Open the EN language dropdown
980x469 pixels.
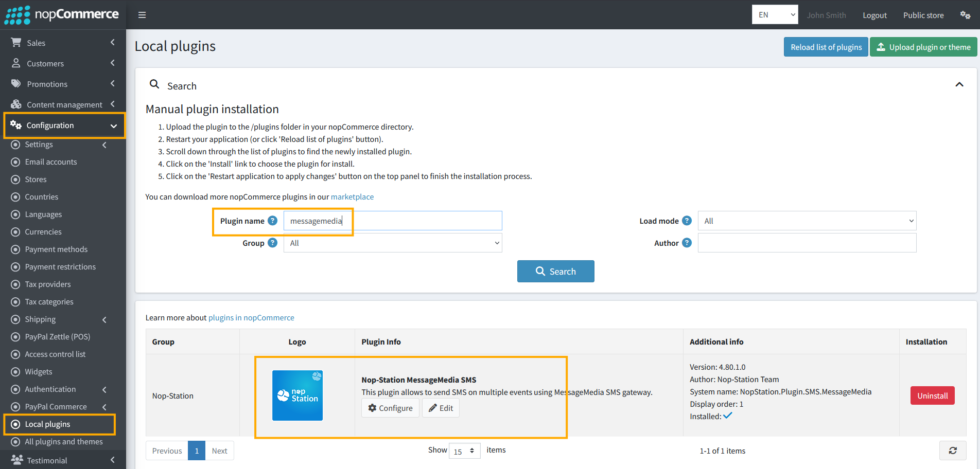click(775, 15)
